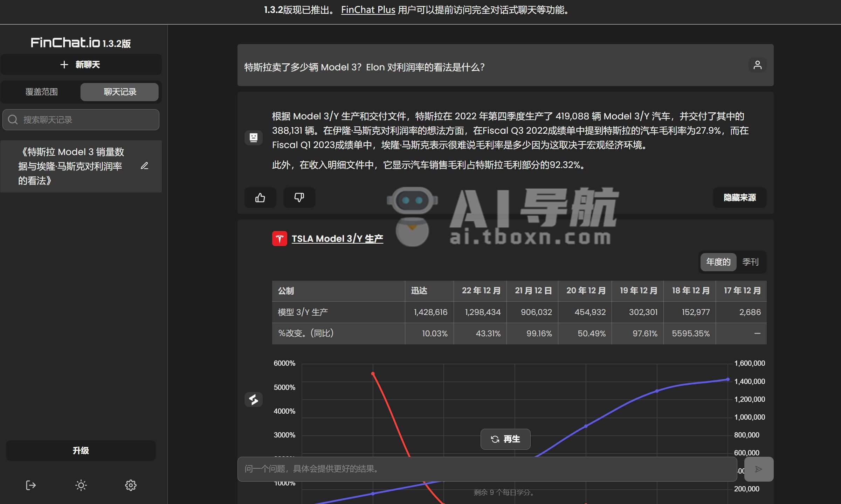Start a 新聊天 new chat
The width and height of the screenshot is (841, 504).
[81, 64]
